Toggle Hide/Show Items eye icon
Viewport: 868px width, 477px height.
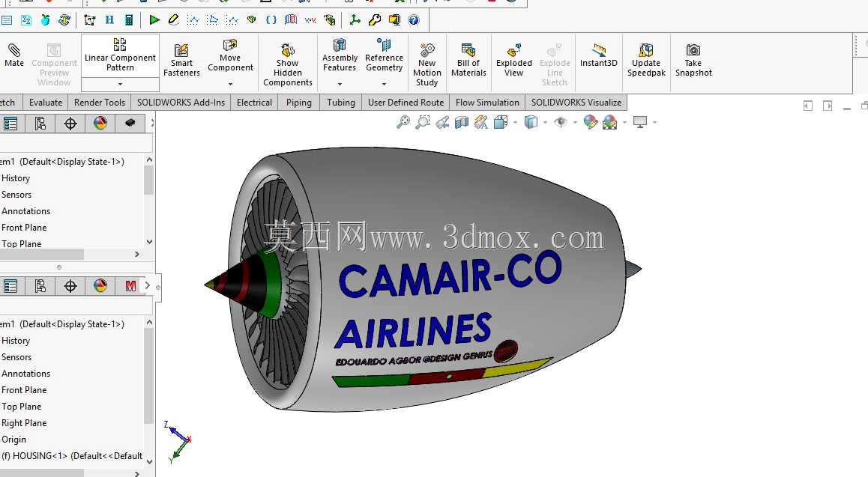tap(560, 122)
